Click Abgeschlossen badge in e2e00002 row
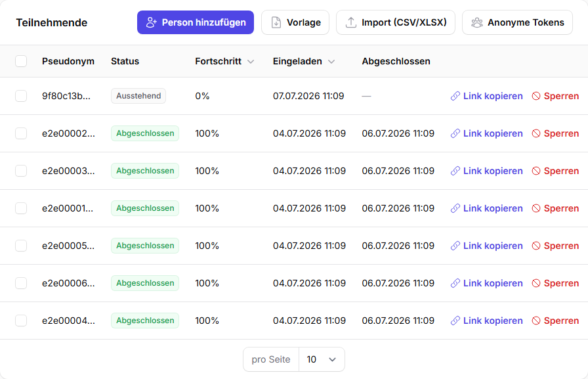 point(145,133)
